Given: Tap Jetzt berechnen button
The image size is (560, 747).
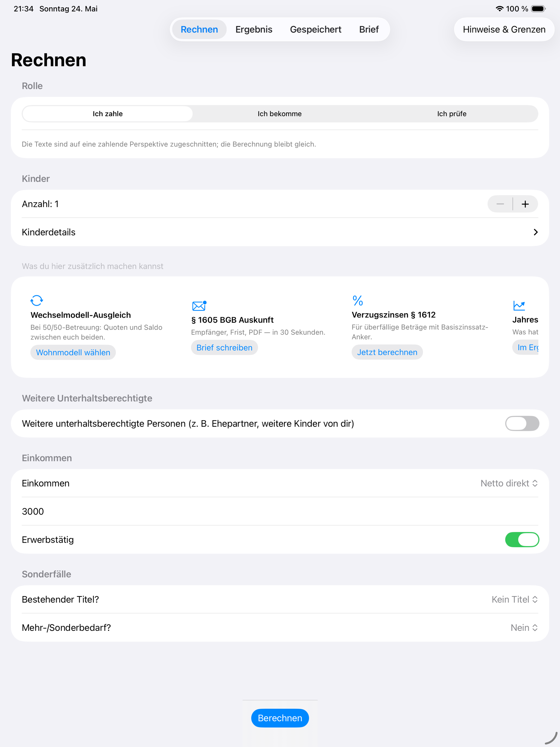Looking at the screenshot, I should pos(387,352).
